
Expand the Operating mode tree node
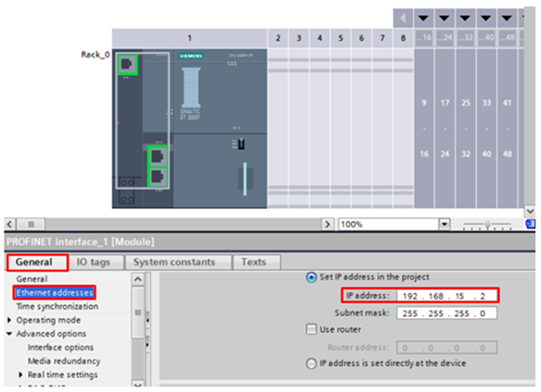[10, 320]
